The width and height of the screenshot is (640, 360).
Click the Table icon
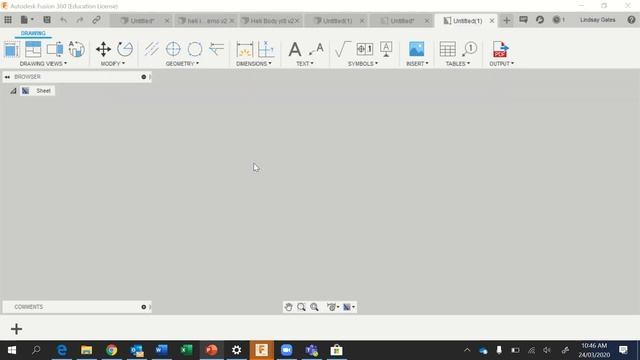448,49
